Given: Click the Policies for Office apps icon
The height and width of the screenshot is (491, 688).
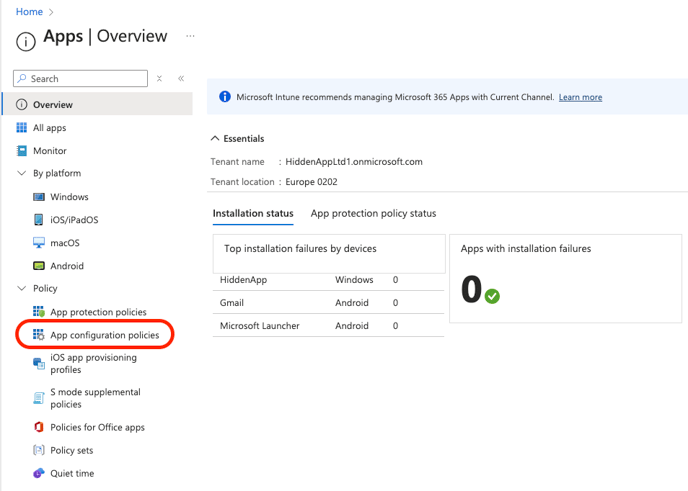Looking at the screenshot, I should coord(39,427).
